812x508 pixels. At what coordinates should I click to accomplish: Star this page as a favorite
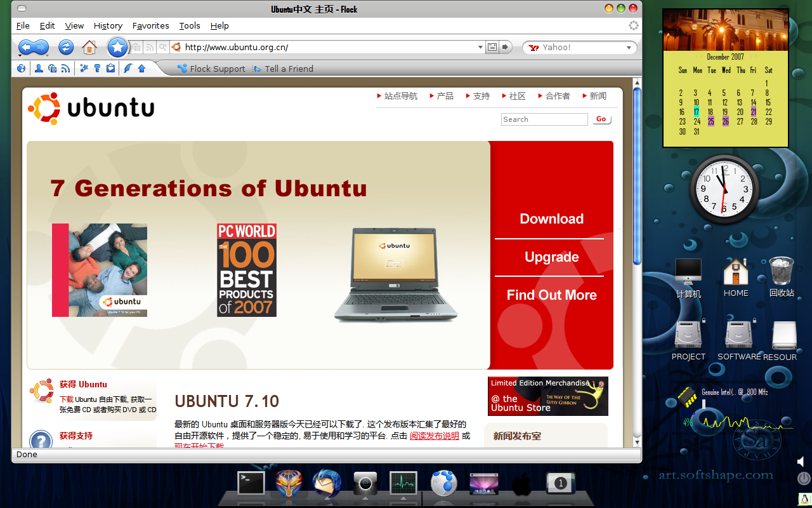click(117, 47)
